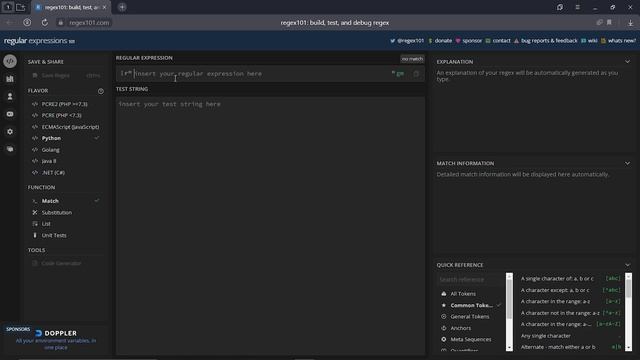Reload the page in the browser
This screenshot has width=640, height=360.
44,22
